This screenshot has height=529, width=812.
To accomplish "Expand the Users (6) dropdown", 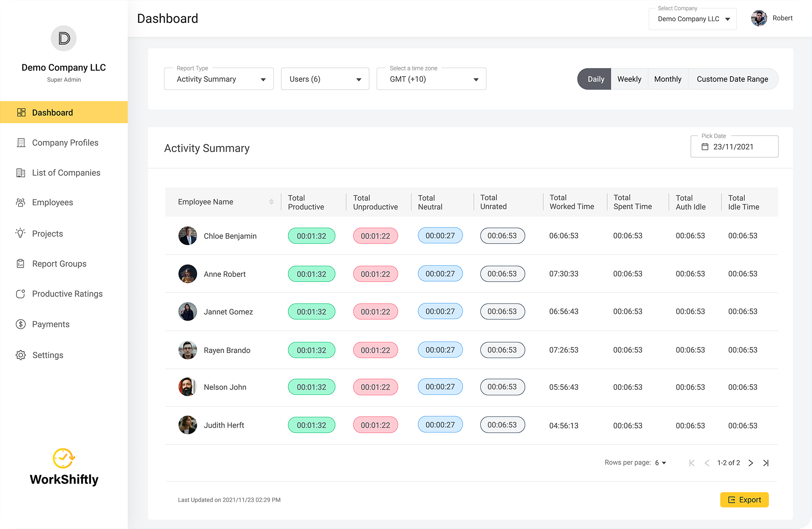I will [x=325, y=79].
